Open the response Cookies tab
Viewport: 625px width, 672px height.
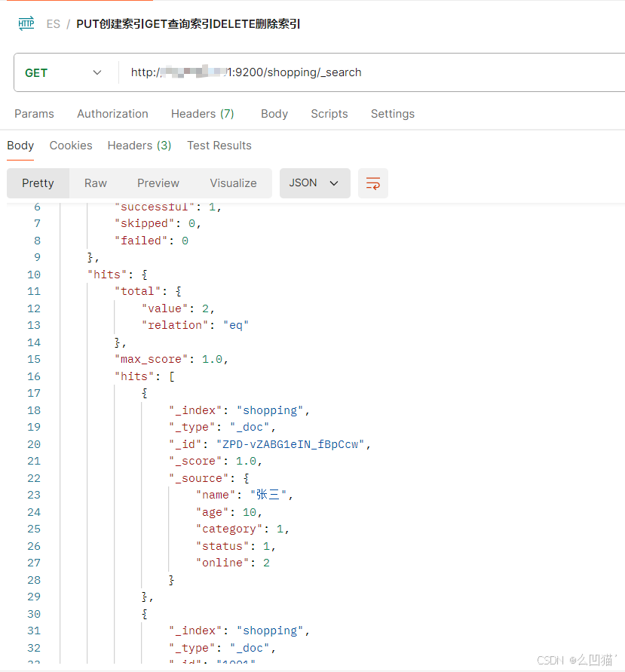[x=71, y=146]
